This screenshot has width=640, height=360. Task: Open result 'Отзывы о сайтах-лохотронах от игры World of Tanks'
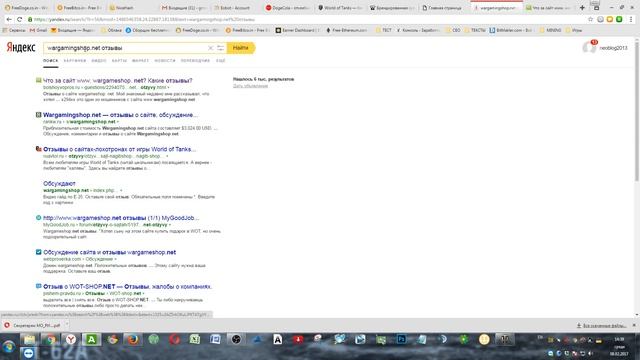[x=120, y=149]
